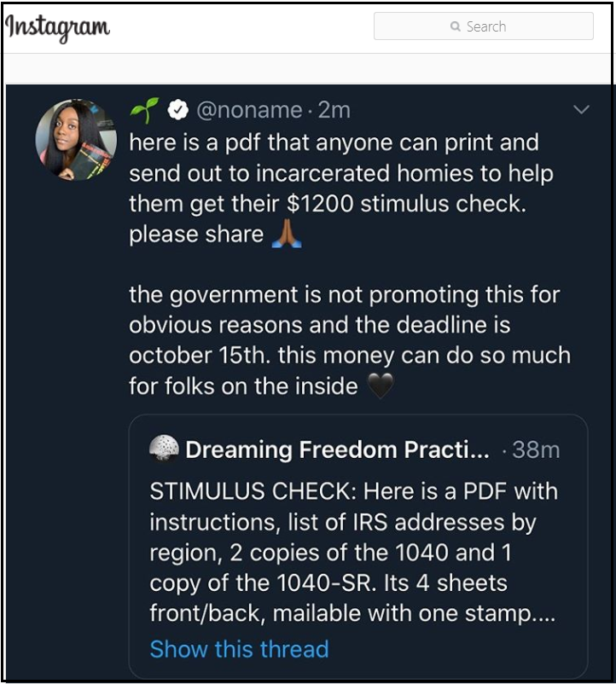Viewport: 616px width, 684px height.
Task: Click the 2m tweet timestamp
Action: tap(334, 110)
